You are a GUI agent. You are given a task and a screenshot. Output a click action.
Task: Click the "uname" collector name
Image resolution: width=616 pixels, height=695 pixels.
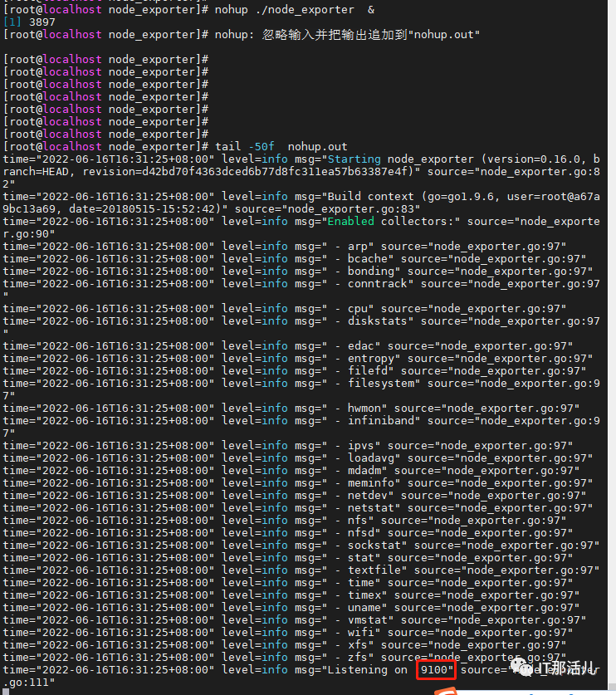[364, 607]
